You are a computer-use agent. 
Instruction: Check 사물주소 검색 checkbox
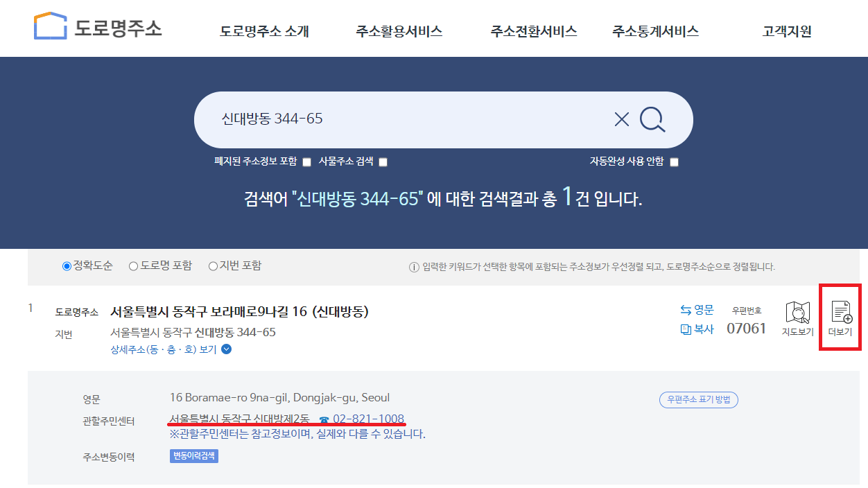383,162
